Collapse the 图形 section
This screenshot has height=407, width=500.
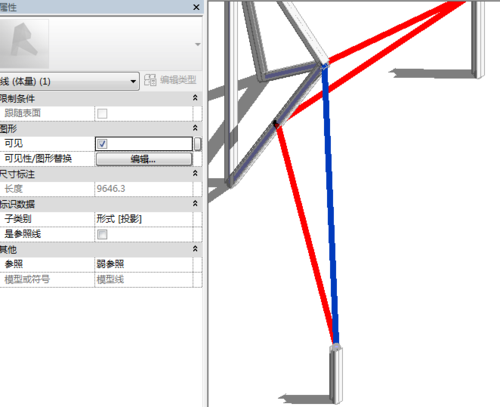pos(195,128)
